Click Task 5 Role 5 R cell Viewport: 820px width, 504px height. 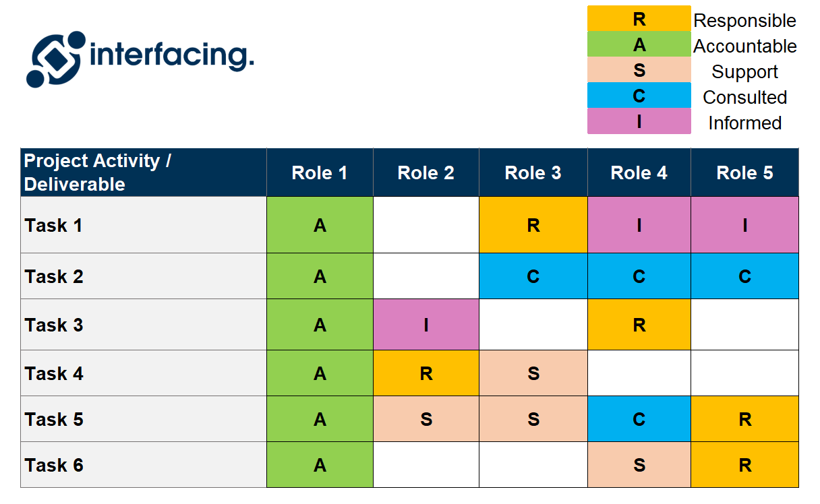(744, 419)
